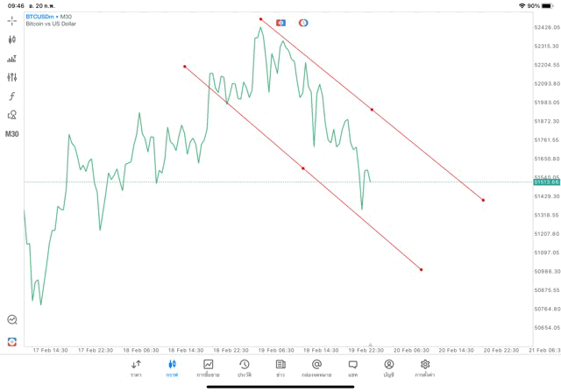
Task: Tap the red-blue trade panel icon
Action: (x=280, y=22)
